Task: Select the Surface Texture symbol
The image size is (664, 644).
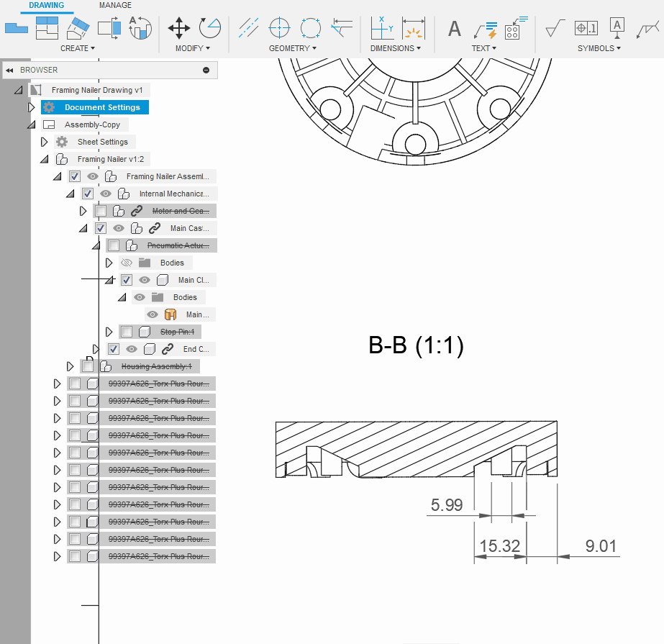Action: 555,28
